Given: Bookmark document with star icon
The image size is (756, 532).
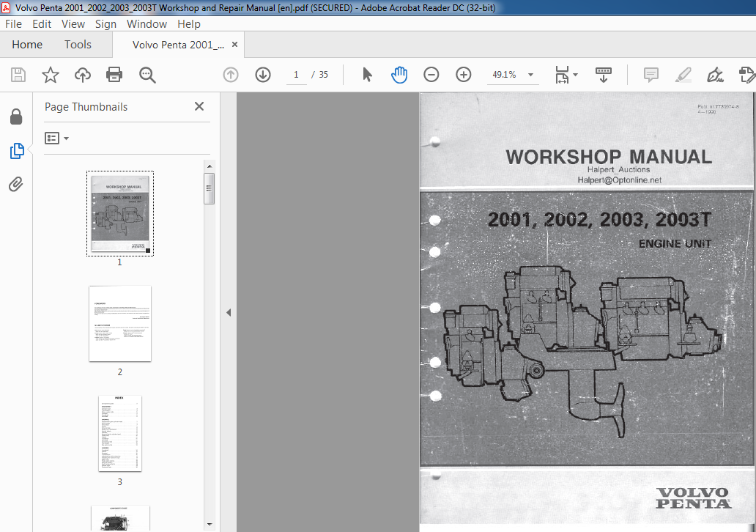Looking at the screenshot, I should (x=50, y=75).
